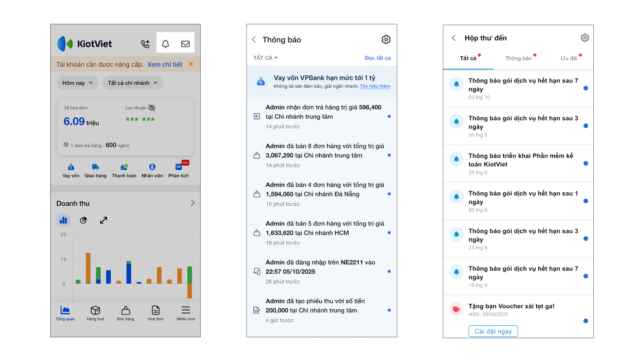
Task: Tap the phone support call icon
Action: (145, 44)
